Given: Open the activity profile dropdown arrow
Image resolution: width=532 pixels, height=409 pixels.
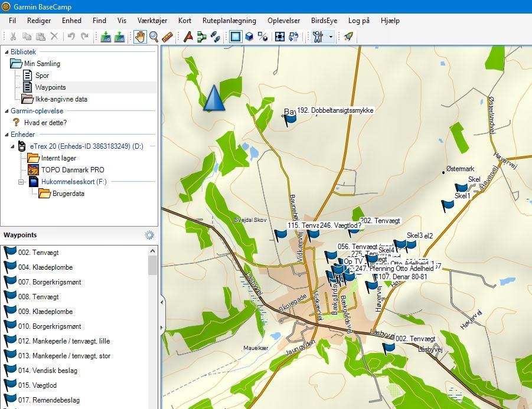Looking at the screenshot, I should tap(331, 37).
